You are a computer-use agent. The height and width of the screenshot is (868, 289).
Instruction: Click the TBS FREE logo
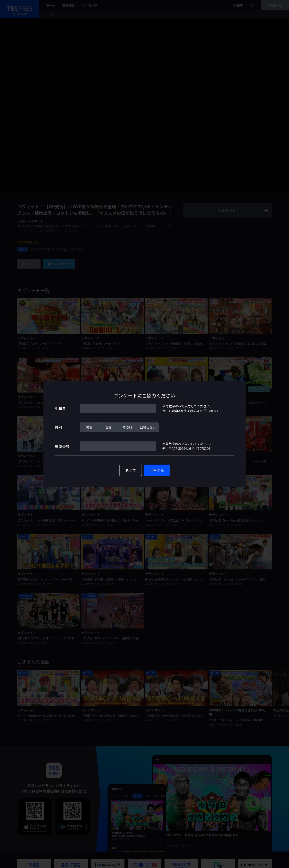(20, 9)
